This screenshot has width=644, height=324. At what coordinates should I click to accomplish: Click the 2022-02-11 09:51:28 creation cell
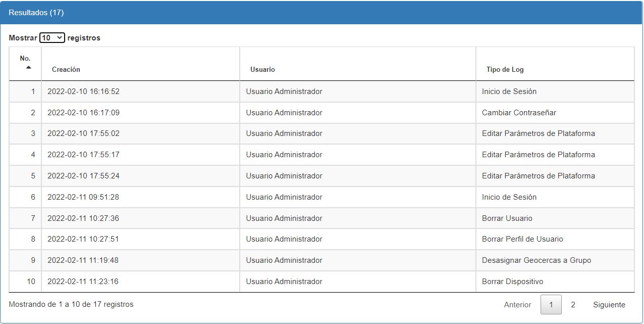point(83,197)
